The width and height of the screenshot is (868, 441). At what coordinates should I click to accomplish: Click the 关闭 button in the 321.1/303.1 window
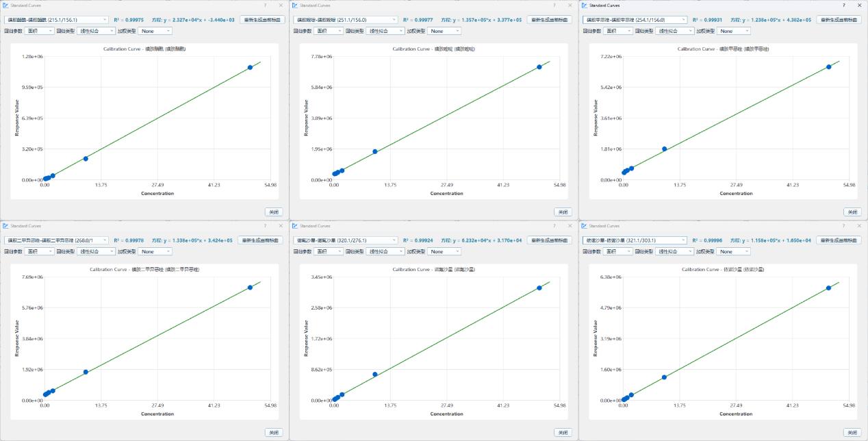[x=852, y=432]
